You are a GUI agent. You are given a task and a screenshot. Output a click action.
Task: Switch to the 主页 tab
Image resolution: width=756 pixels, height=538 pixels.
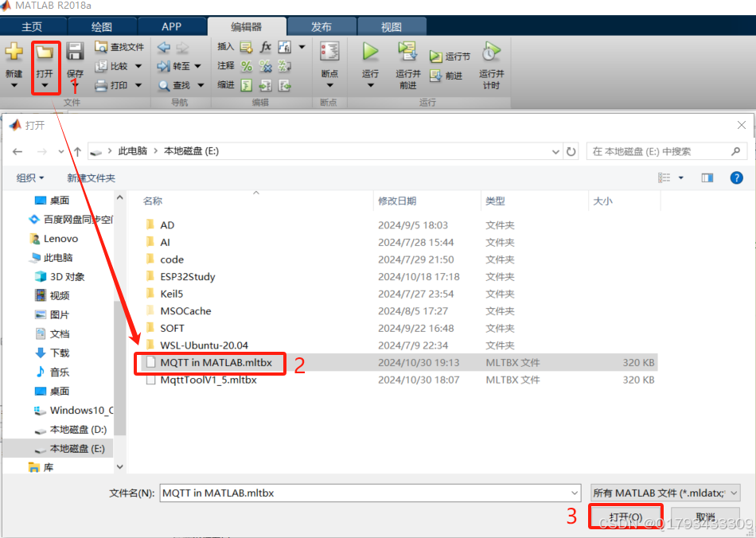[32, 27]
